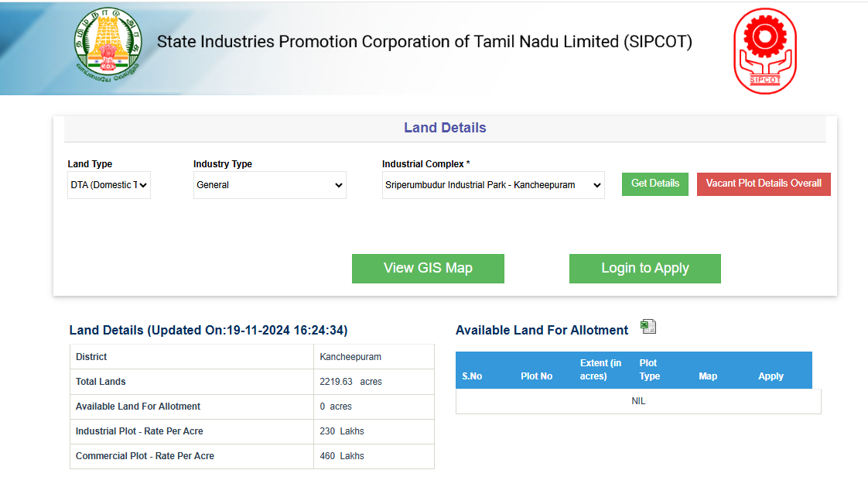Click Login to Apply button
This screenshot has height=477, width=868.
pyautogui.click(x=645, y=269)
